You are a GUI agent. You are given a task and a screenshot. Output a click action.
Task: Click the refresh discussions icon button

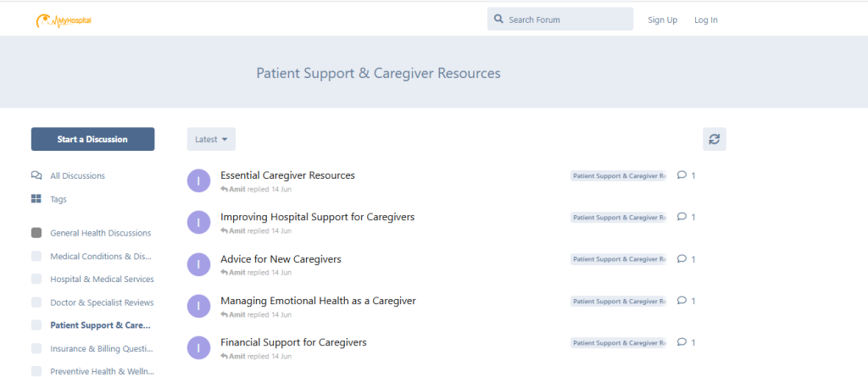(x=714, y=139)
